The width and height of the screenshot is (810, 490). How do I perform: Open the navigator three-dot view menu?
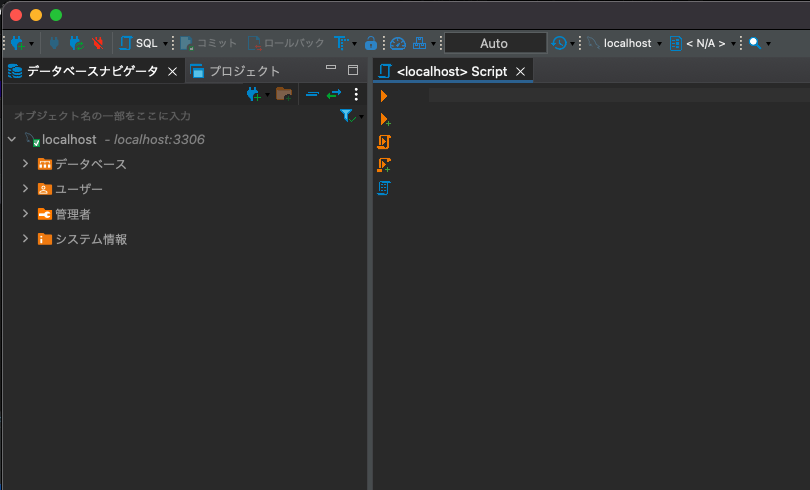click(356, 94)
